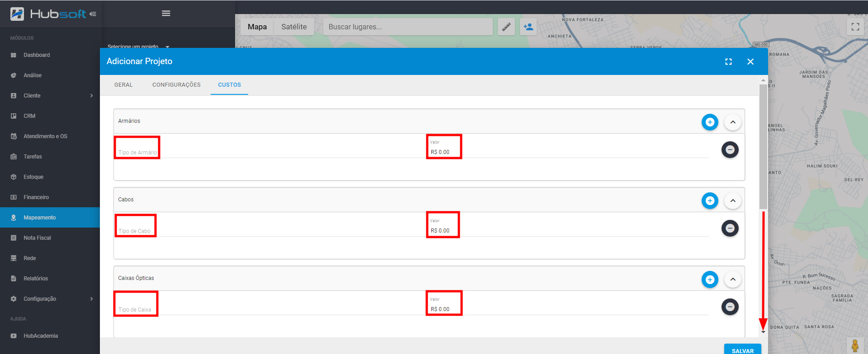Click the SALVAR button
The height and width of the screenshot is (354, 868).
[x=743, y=350]
